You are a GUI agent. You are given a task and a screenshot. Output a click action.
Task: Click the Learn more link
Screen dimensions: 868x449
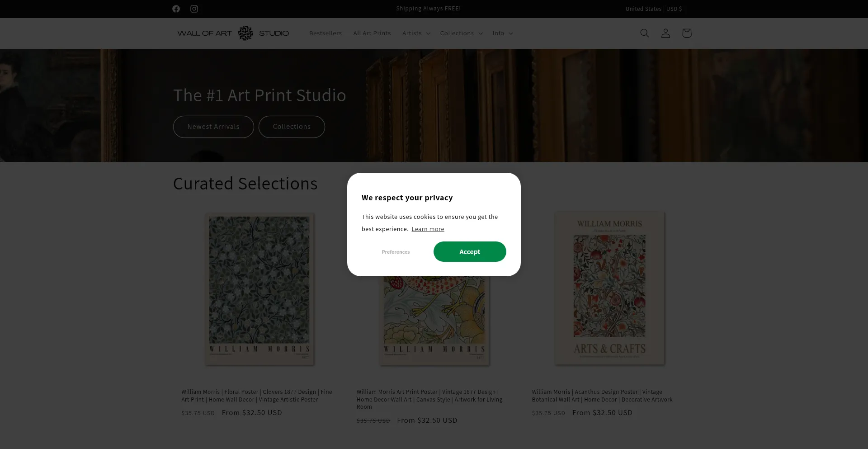pos(427,229)
